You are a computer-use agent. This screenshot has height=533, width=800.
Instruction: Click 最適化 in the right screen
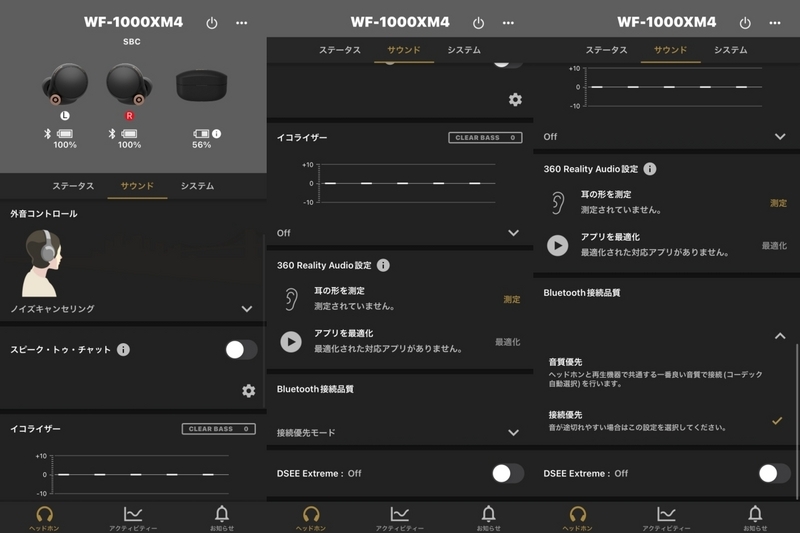774,246
